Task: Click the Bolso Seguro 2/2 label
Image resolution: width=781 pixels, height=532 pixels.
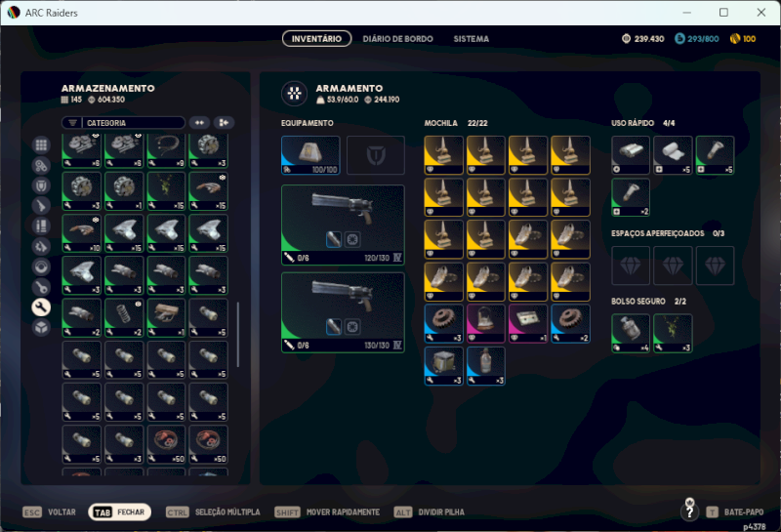Action: (x=649, y=302)
